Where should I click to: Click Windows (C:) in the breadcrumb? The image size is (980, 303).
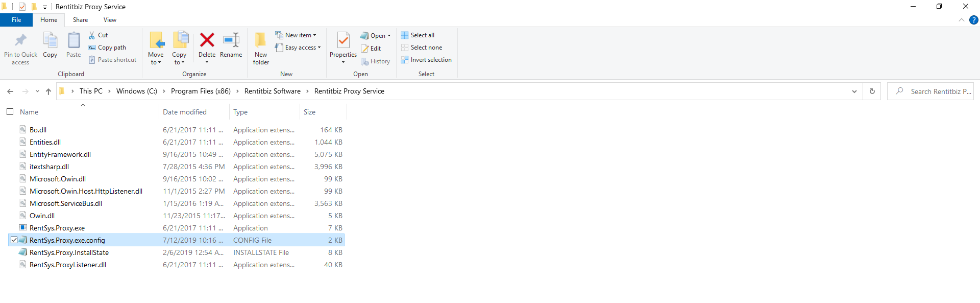pyautogui.click(x=136, y=91)
